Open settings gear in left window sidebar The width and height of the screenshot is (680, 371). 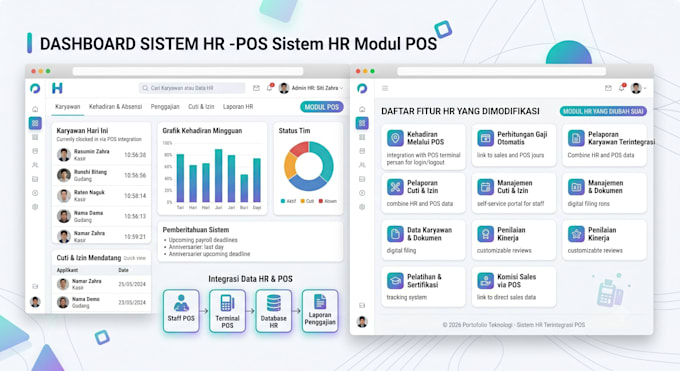[x=35, y=207]
